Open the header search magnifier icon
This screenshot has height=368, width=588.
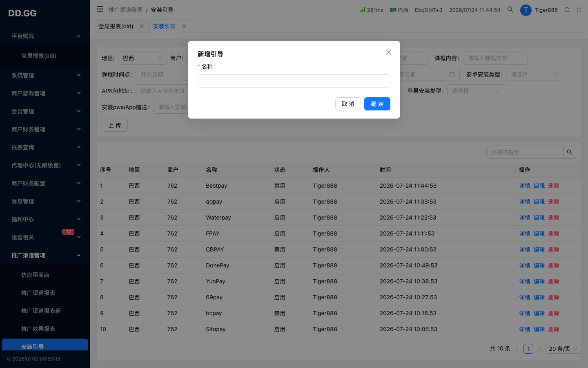[510, 9]
